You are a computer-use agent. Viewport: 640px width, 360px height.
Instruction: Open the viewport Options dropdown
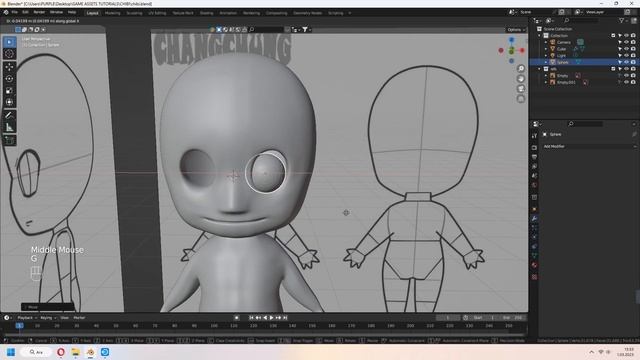[516, 29]
